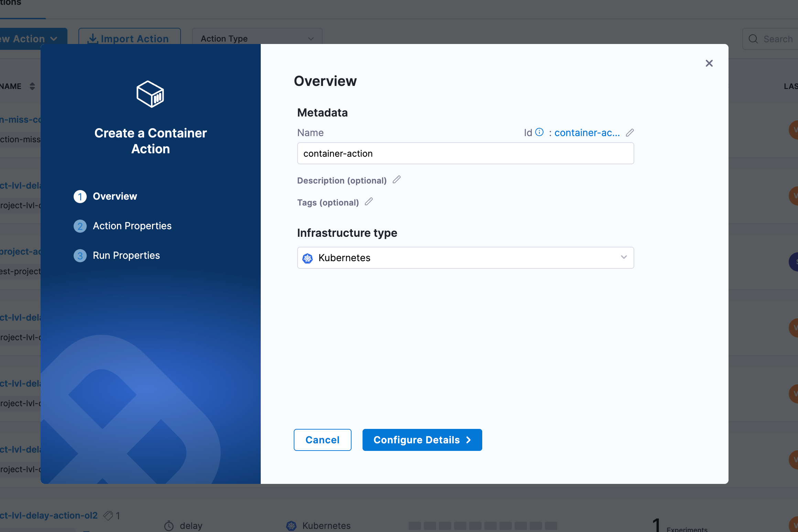Click the tag icon beside ct-lvl-delay-action-ol2
798x532 pixels.
(x=108, y=515)
